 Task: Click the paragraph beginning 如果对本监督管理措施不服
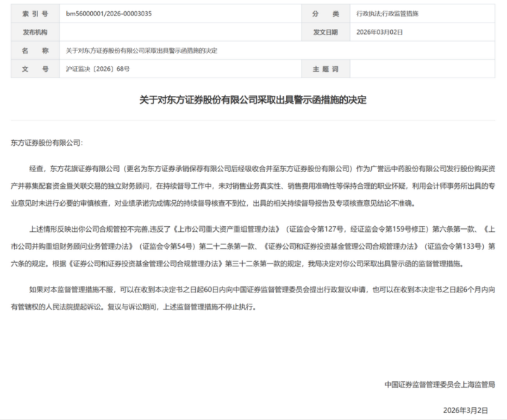pos(253,298)
